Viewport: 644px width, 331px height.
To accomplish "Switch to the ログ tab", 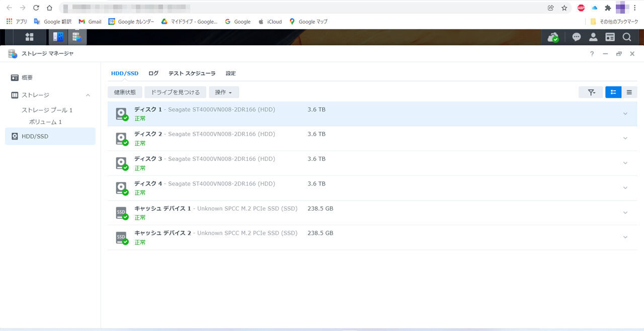I will click(153, 73).
